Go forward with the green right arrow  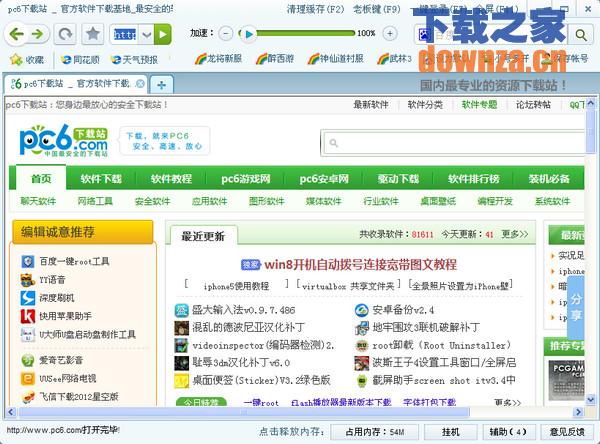38,34
